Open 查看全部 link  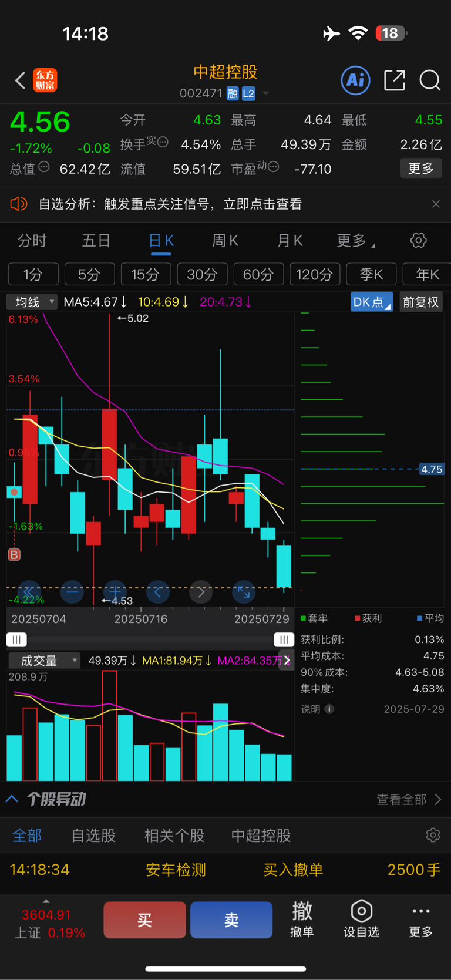click(409, 799)
